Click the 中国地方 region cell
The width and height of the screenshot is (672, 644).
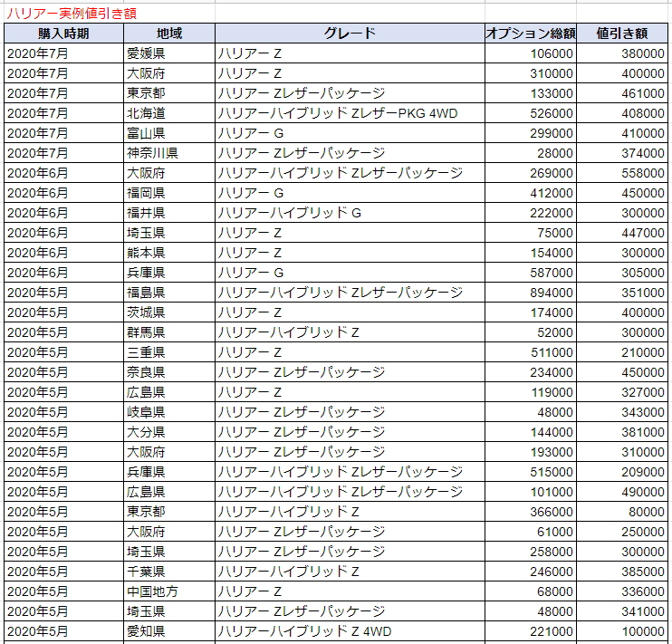(169, 591)
